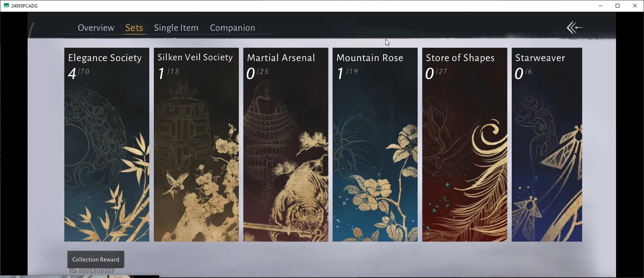
Task: Open the Starweaver set card
Action: 547,144
